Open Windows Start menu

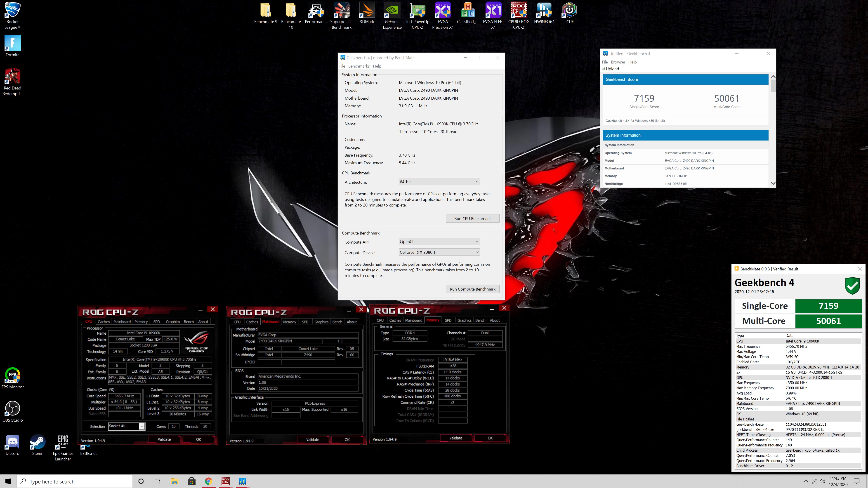coord(8,481)
